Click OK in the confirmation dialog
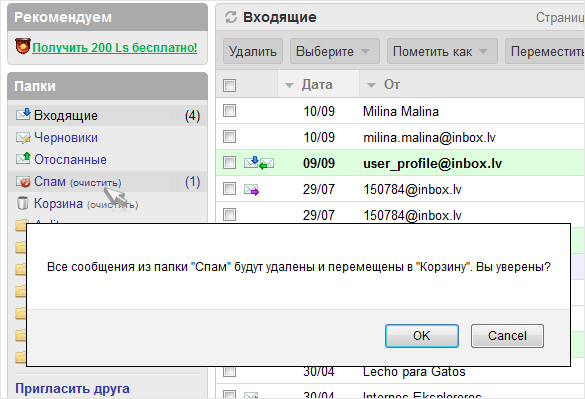Screen dimensions: 585x399 (x=422, y=336)
